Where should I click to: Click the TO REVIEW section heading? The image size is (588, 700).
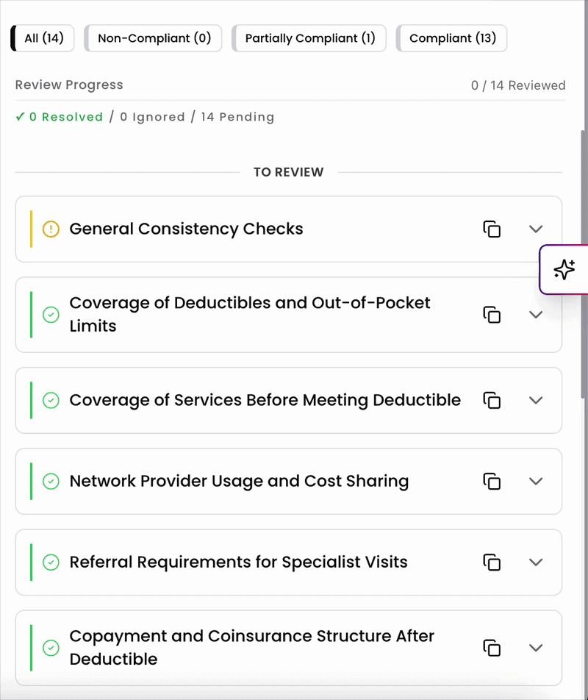[x=289, y=172]
